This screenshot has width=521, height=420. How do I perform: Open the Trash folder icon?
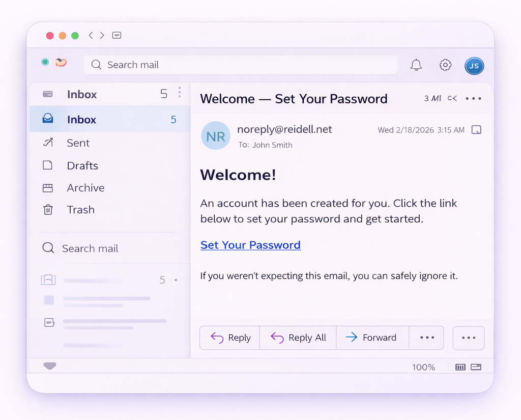coord(47,210)
